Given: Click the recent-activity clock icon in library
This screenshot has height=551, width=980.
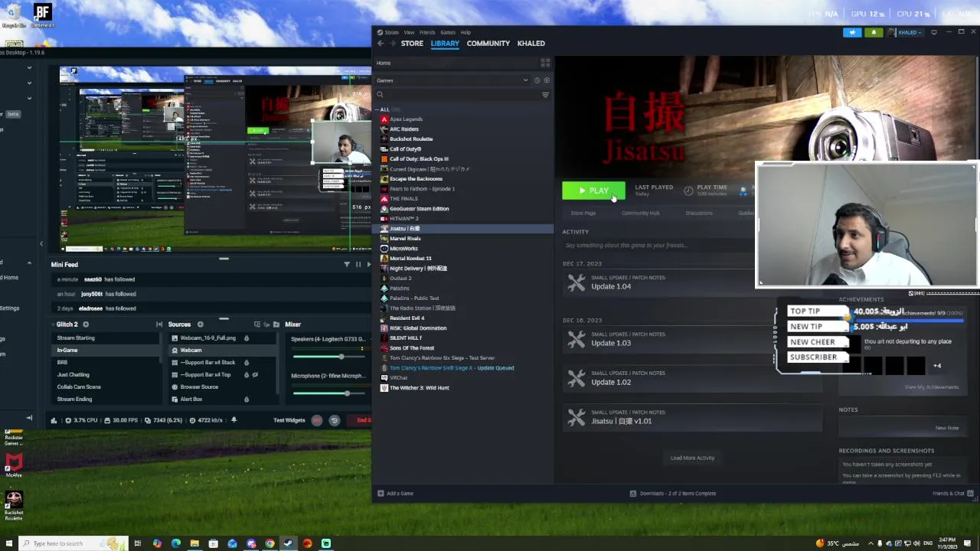Looking at the screenshot, I should click(x=537, y=80).
